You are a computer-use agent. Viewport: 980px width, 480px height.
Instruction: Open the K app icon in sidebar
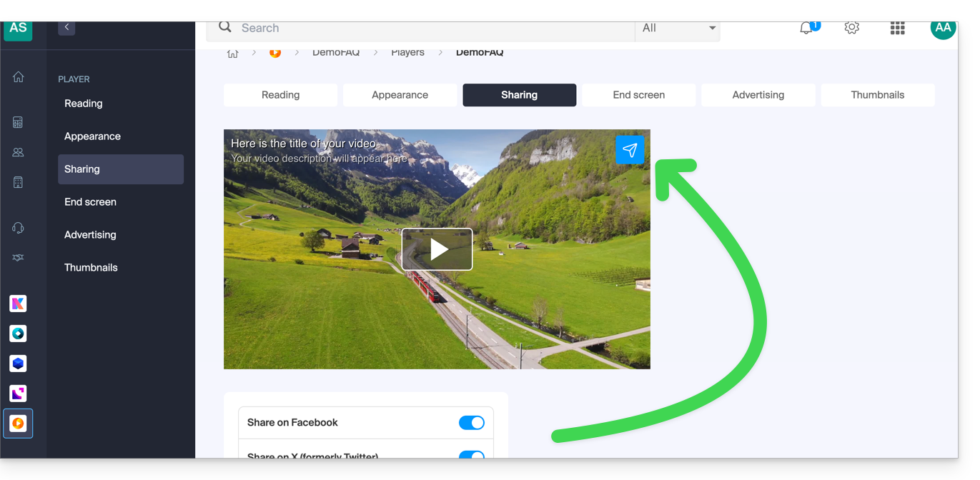(19, 304)
